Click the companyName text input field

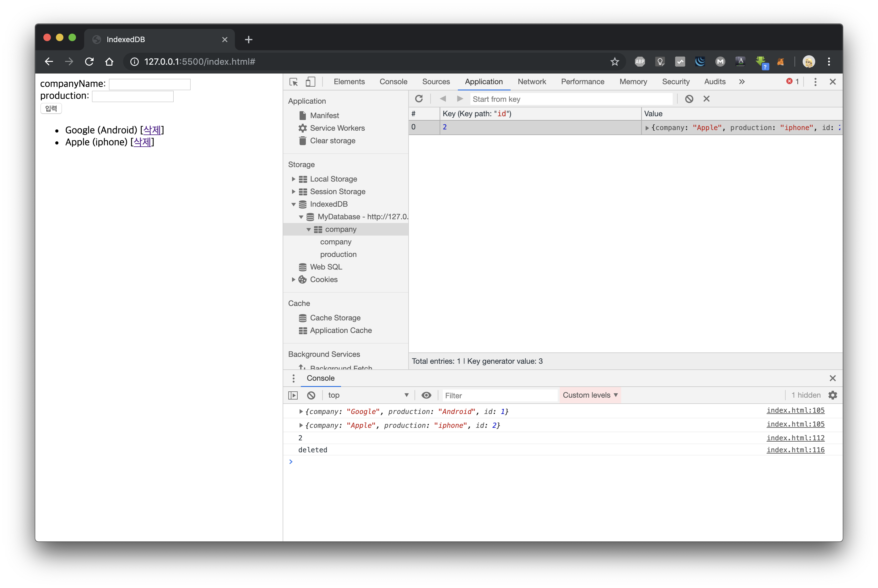pos(149,84)
